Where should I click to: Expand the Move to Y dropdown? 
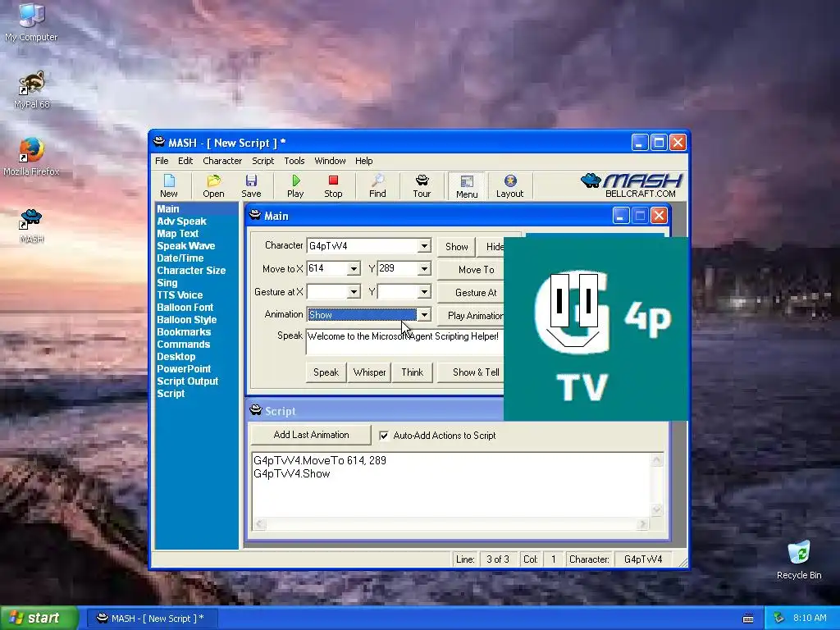pyautogui.click(x=424, y=268)
